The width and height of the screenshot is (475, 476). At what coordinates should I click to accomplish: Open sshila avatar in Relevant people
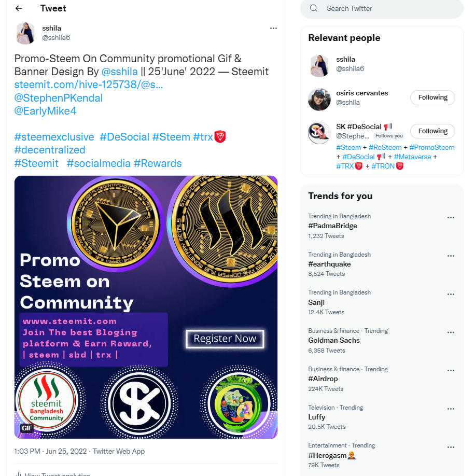click(x=319, y=66)
